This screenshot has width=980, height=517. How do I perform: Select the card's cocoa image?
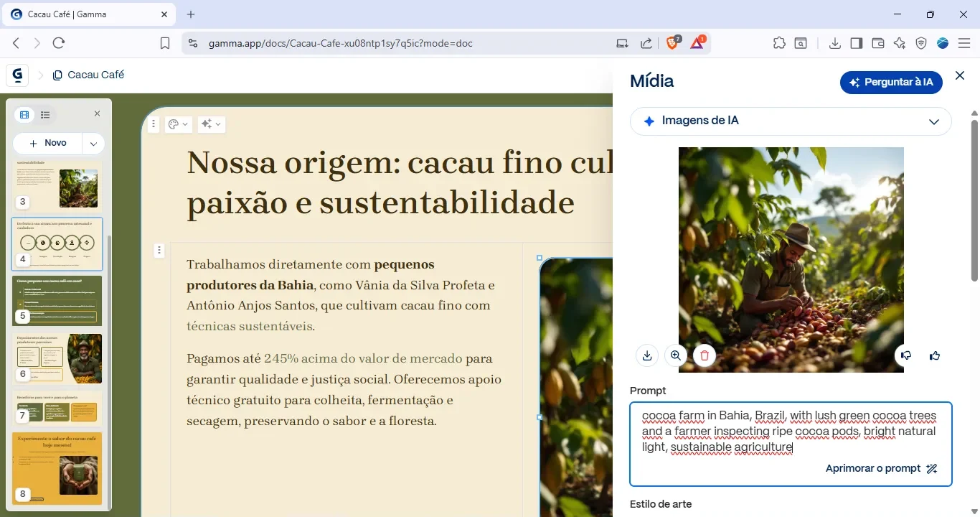(576, 388)
